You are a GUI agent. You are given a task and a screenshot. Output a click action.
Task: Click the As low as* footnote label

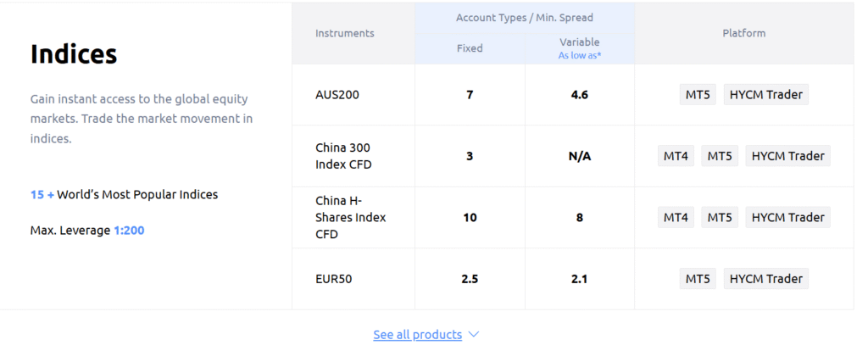pyautogui.click(x=579, y=56)
